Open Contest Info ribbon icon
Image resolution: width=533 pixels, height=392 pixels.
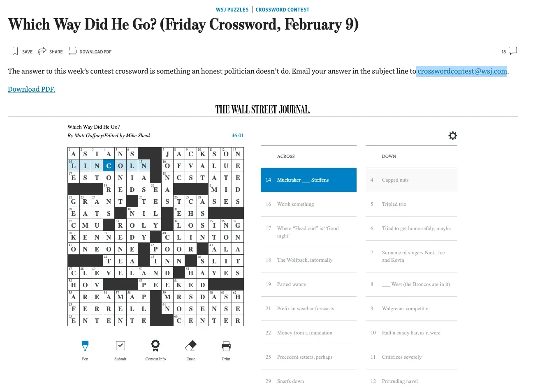tap(155, 346)
